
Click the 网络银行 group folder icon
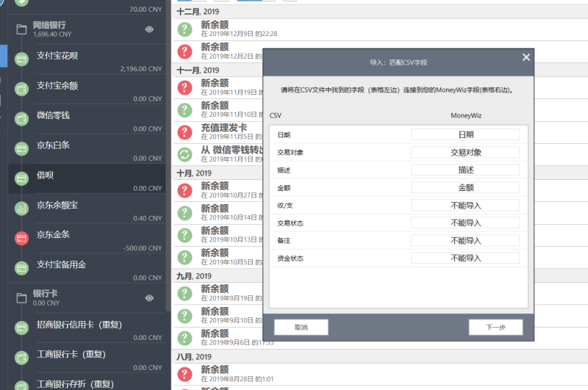click(21, 29)
